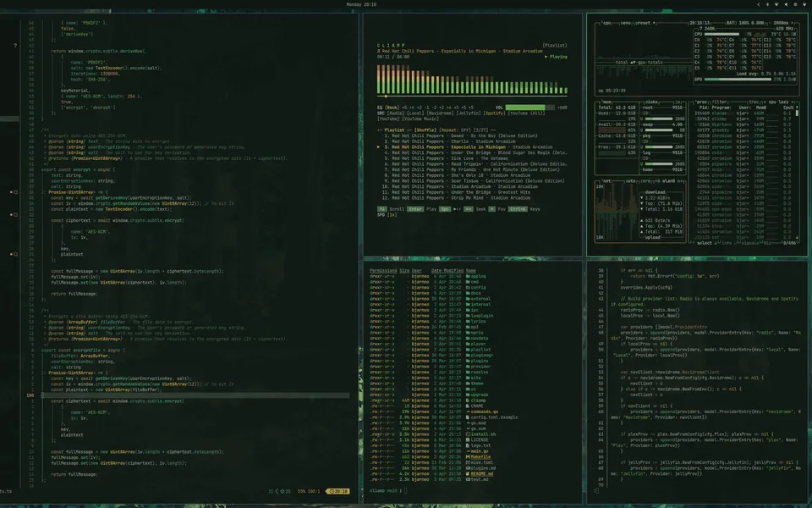The width and height of the screenshot is (812, 508).
Task: Click the green VOL bar in cliamp
Action: point(524,108)
